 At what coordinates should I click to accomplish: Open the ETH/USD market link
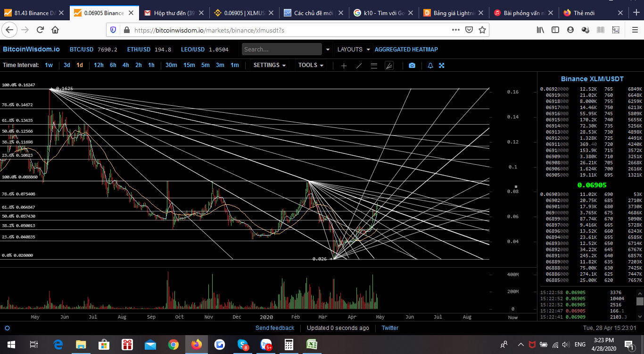(139, 49)
